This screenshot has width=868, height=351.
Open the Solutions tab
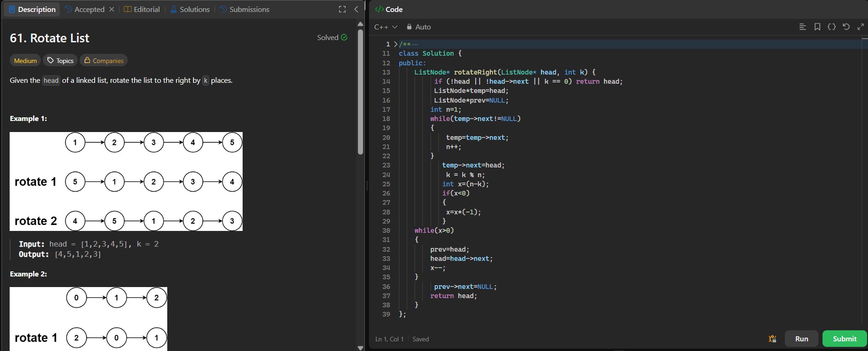190,9
